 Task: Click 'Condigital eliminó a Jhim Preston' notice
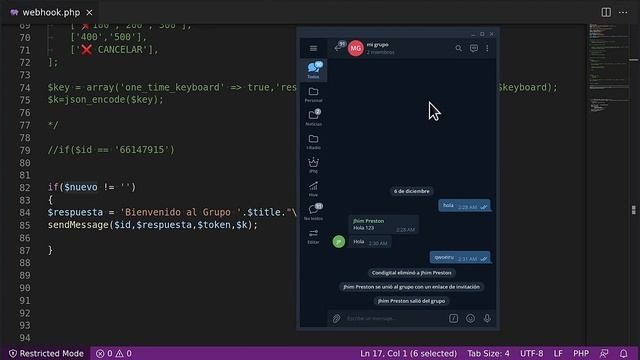[x=411, y=273]
